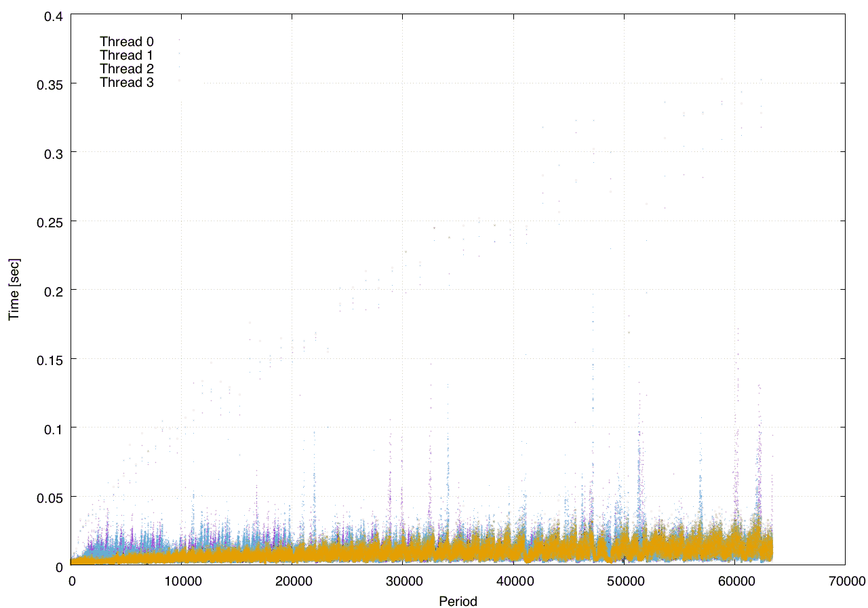Click the y-axis tick label 0.35

pos(51,84)
